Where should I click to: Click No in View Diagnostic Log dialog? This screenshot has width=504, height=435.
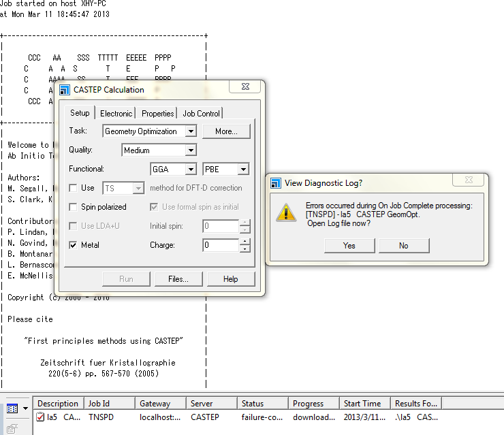(x=404, y=246)
